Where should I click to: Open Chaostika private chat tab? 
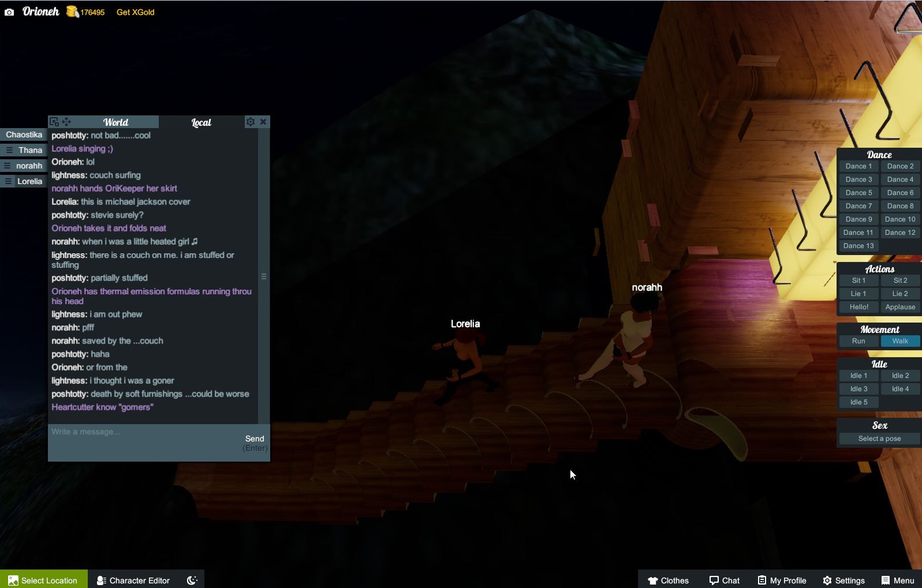[24, 134]
